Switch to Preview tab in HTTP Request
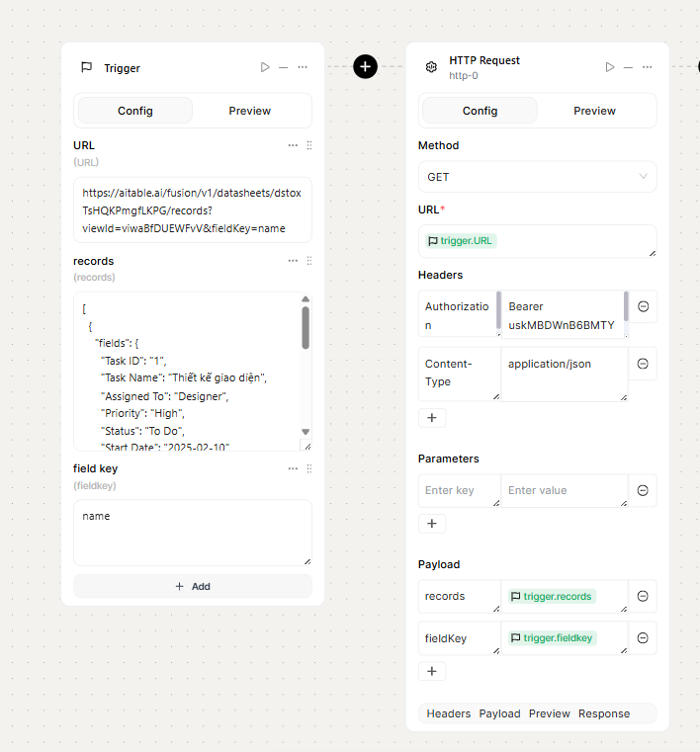 594,111
